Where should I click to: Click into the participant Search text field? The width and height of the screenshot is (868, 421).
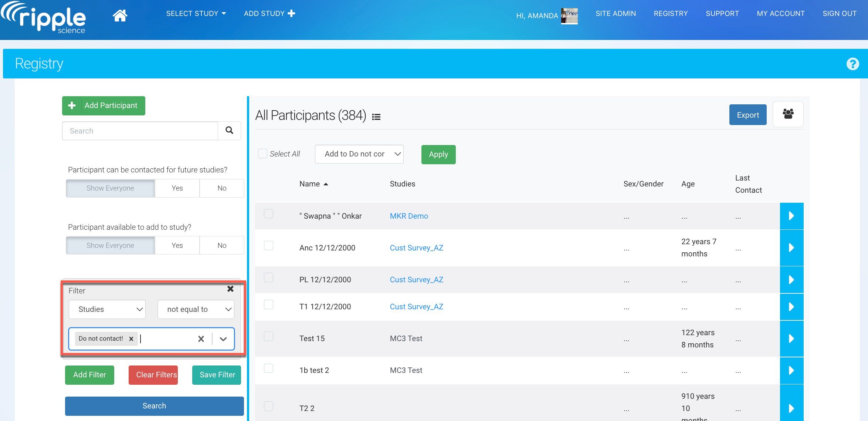pyautogui.click(x=140, y=131)
